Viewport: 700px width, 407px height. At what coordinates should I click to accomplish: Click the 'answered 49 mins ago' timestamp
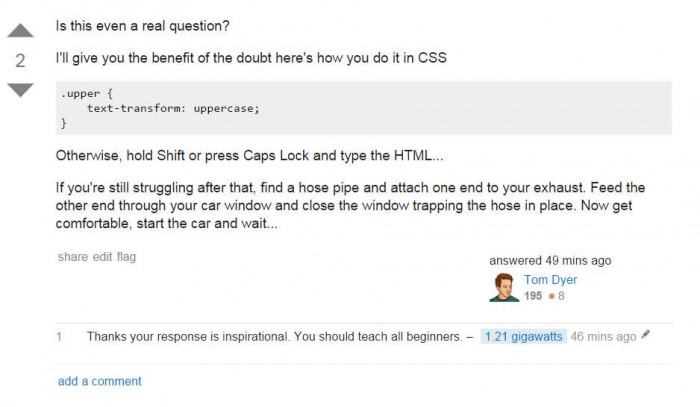pos(550,261)
